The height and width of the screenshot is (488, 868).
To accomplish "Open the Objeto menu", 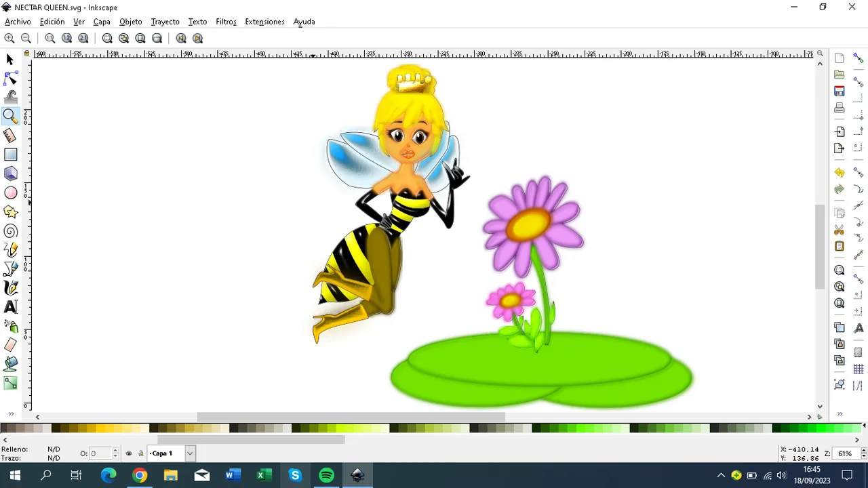I will tap(131, 22).
